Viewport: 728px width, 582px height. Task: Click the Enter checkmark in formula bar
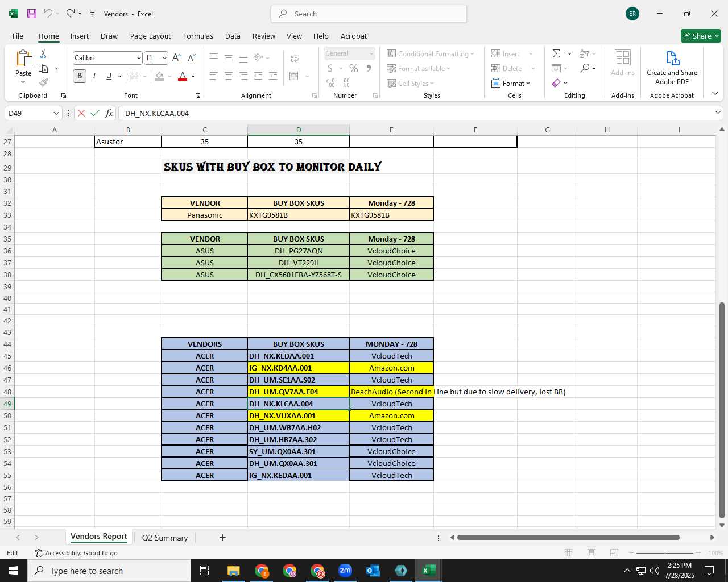click(95, 113)
